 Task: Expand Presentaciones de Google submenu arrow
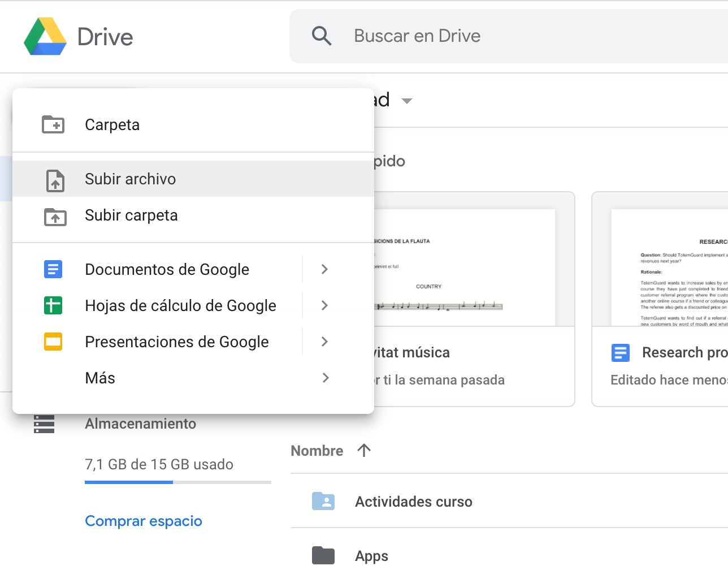pos(324,342)
